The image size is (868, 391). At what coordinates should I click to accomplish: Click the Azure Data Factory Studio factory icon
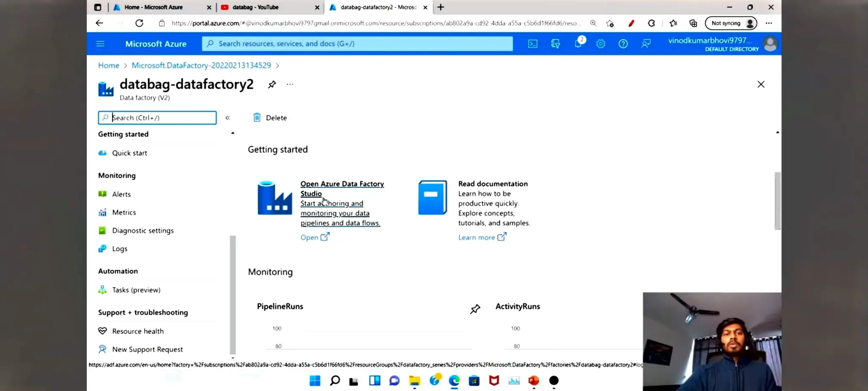tap(275, 198)
